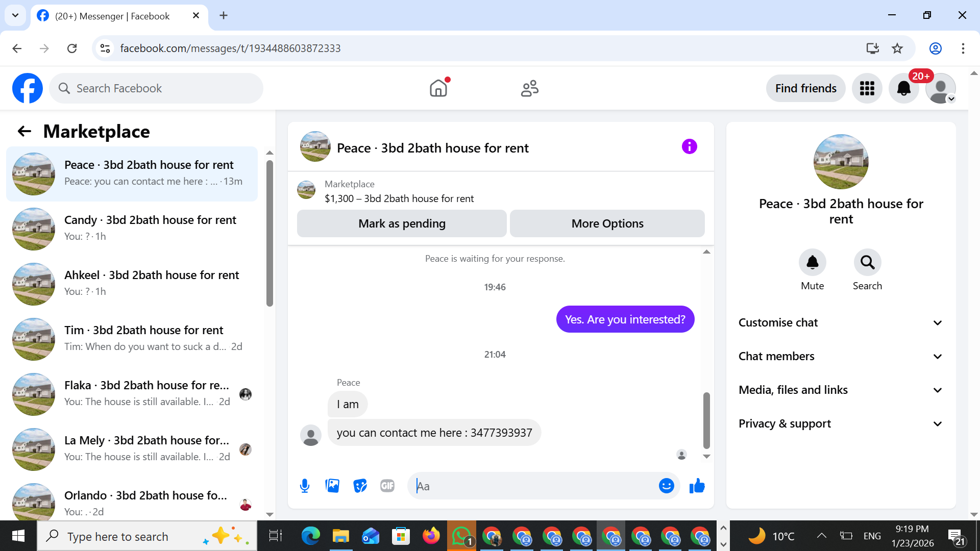The width and height of the screenshot is (980, 551).
Task: Click the More Options button
Action: (607, 223)
